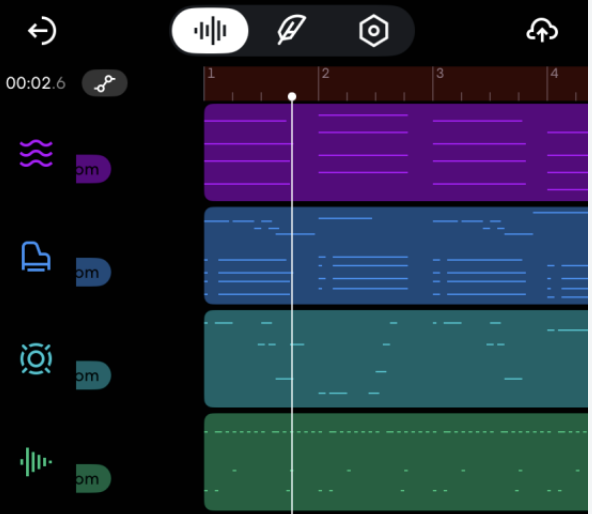592x514 pixels.
Task: Select the green drum clip region
Action: pos(396,462)
